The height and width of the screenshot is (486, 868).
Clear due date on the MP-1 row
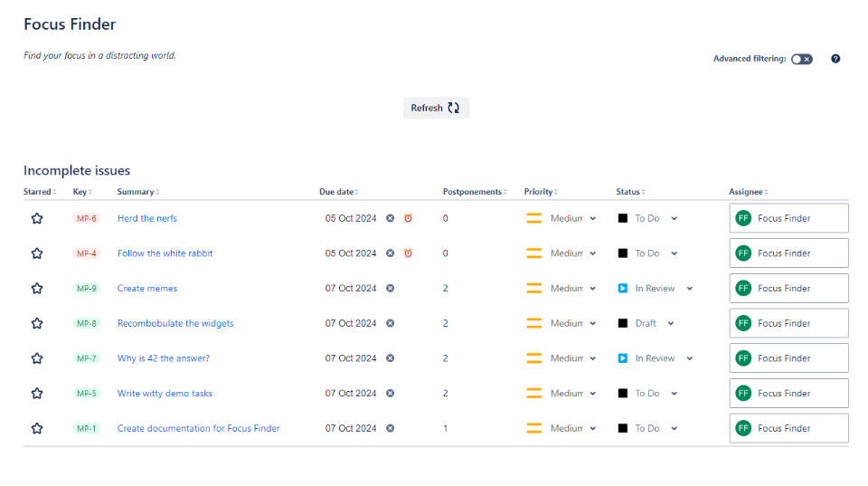(x=391, y=429)
